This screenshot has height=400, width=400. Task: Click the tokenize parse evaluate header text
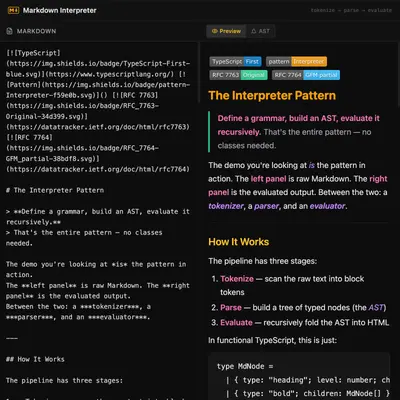351,10
